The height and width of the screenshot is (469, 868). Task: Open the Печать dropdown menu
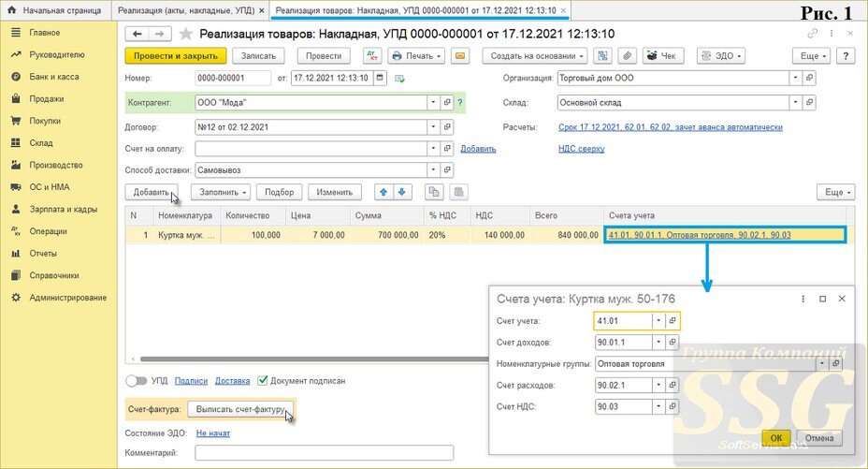[x=416, y=56]
